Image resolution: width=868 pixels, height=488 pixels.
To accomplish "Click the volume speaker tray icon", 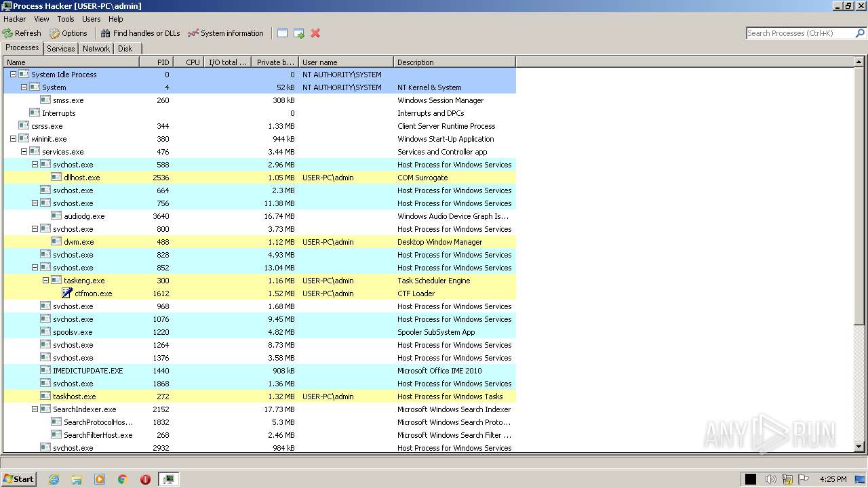I will (x=770, y=479).
